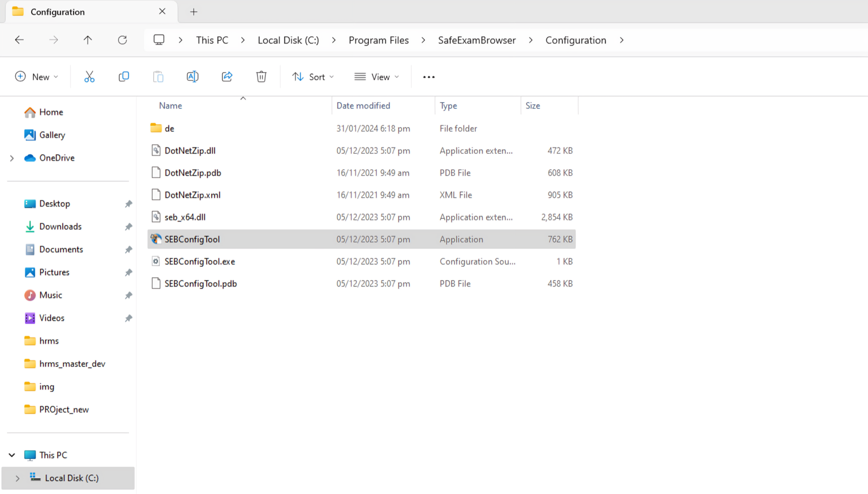This screenshot has height=494, width=868.
Task: Add a new tab with plus button
Action: tap(194, 11)
